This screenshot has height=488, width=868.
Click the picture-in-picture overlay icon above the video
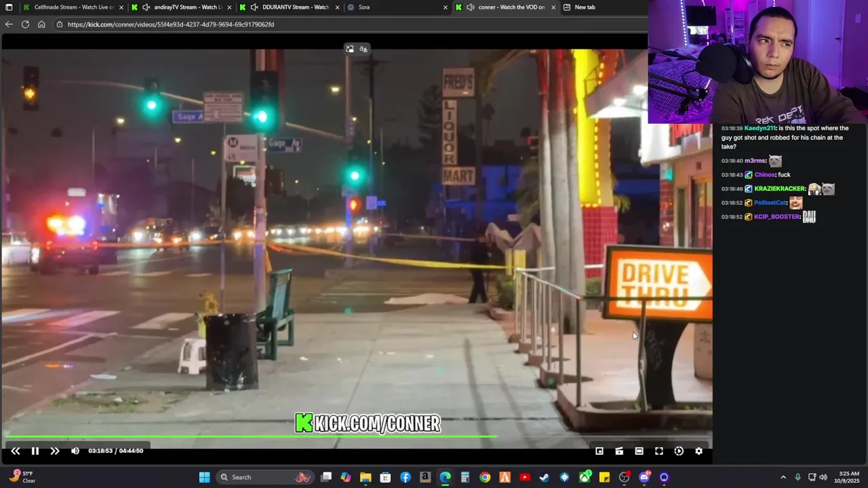click(349, 49)
